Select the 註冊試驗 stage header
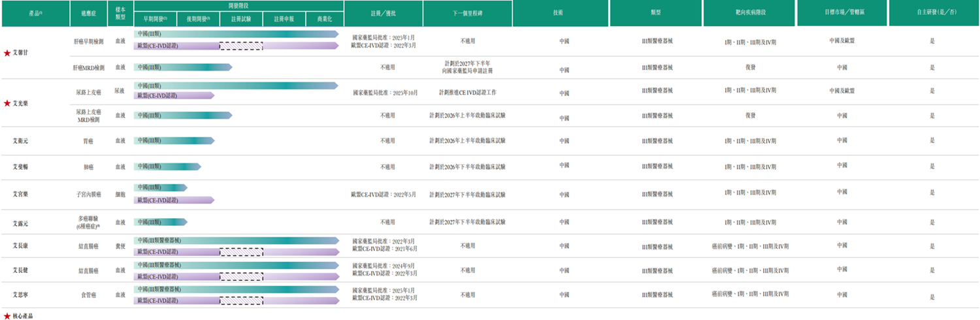The image size is (980, 320). (241, 19)
